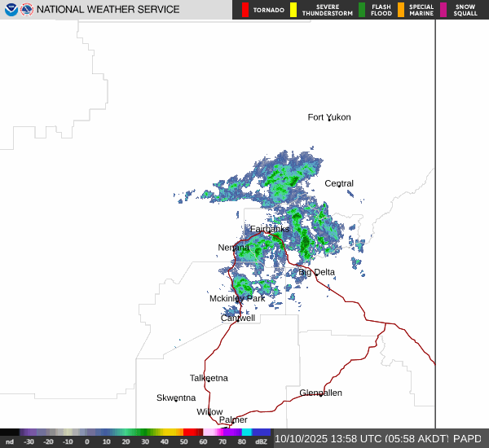489x448 pixels.
Task: Click the NOAA logo icon
Action: (x=11, y=10)
